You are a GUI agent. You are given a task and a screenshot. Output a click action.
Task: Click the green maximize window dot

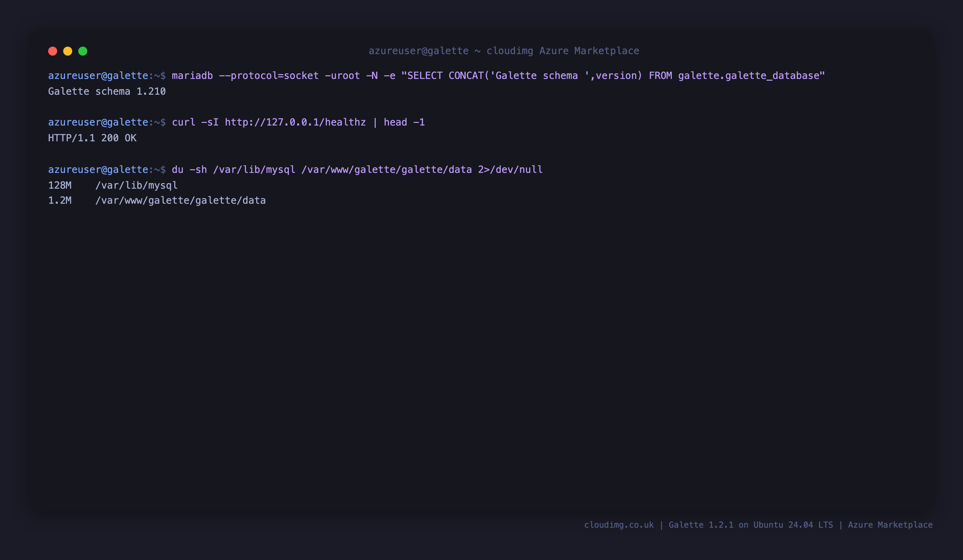tap(83, 51)
